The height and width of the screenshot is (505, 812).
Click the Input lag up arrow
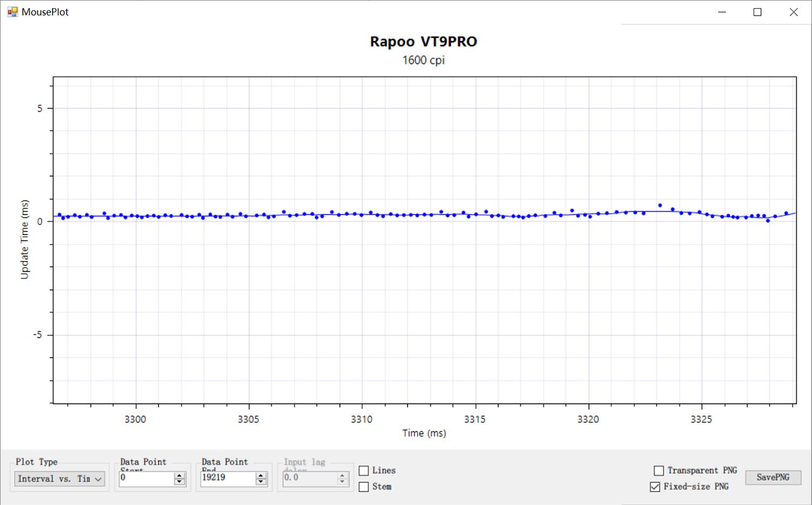point(342,475)
